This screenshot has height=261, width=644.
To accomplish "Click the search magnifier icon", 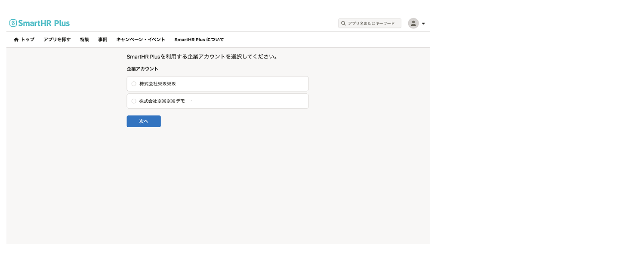I will [343, 23].
